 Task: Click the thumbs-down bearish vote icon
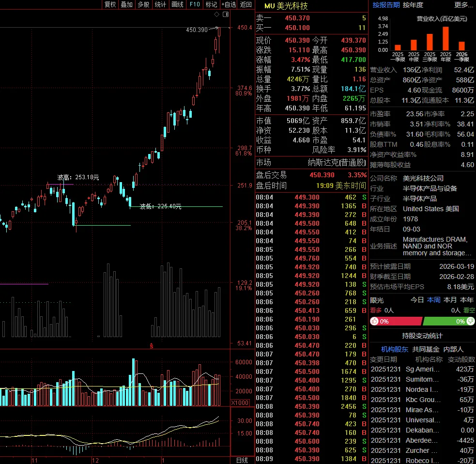(x=471, y=321)
